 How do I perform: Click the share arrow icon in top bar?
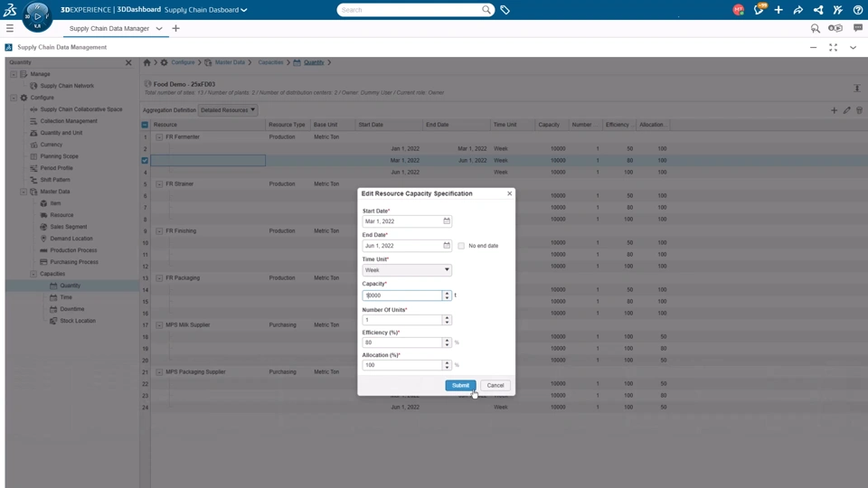(798, 10)
